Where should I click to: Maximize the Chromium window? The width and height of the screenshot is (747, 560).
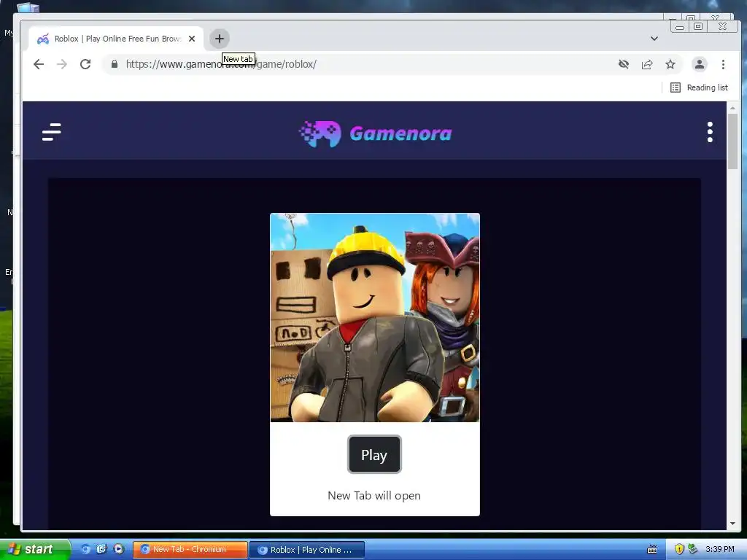pyautogui.click(x=698, y=26)
